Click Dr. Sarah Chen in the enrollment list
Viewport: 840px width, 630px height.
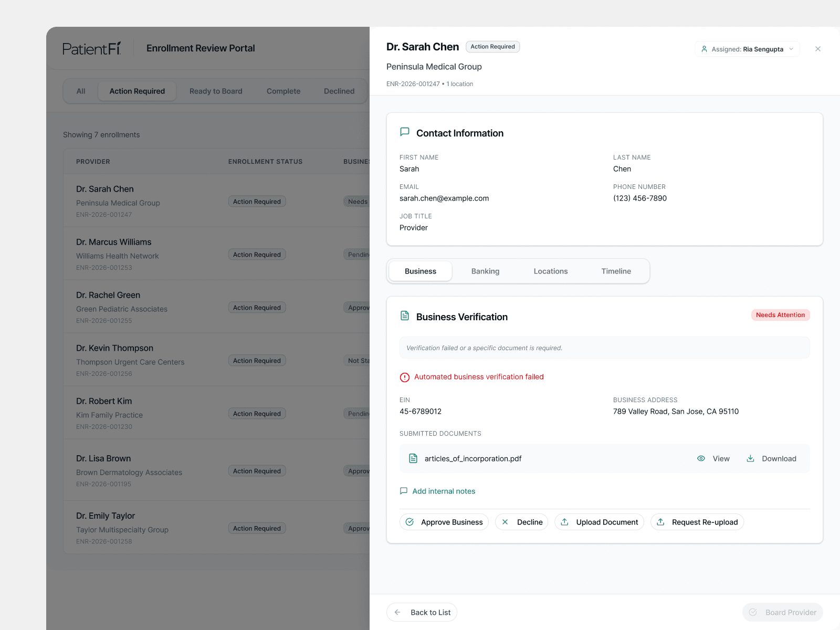point(105,189)
